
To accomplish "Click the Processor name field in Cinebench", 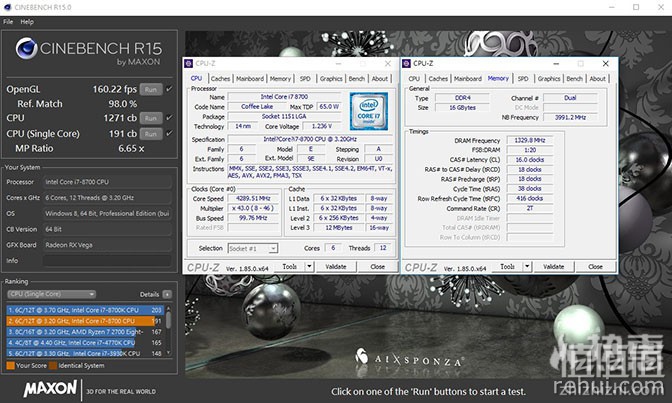I will pyautogui.click(x=107, y=182).
